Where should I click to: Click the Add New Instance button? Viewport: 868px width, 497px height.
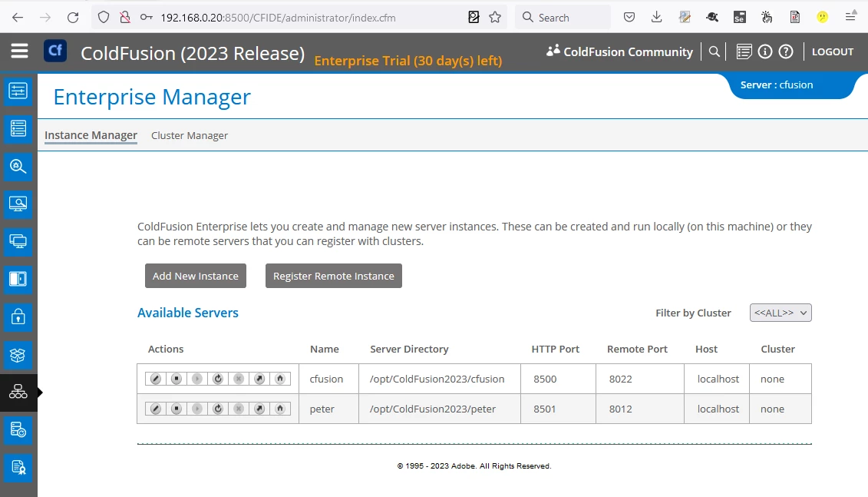[x=196, y=276]
